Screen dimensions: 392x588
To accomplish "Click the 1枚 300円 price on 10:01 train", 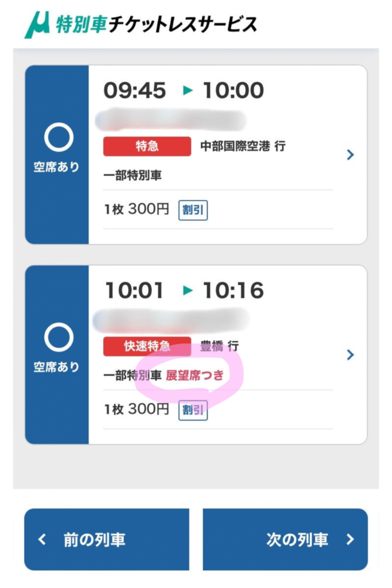I will click(x=137, y=410).
